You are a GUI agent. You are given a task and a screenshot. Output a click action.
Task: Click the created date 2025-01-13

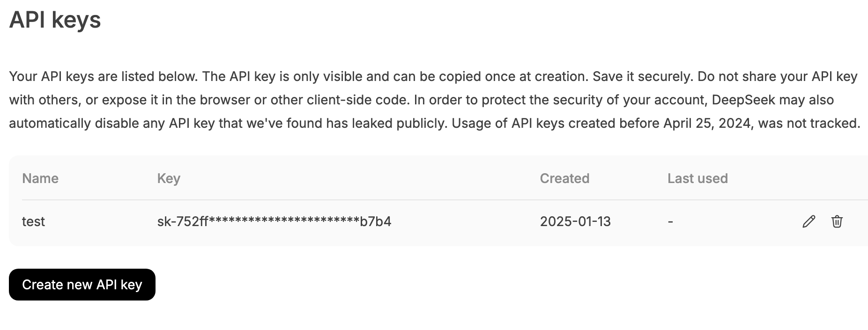[575, 221]
